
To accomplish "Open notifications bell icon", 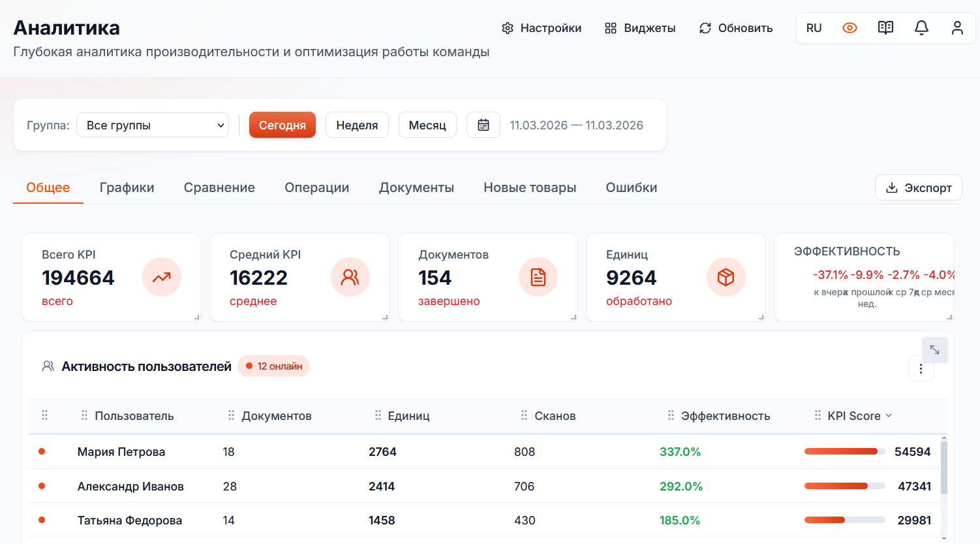I will (921, 28).
